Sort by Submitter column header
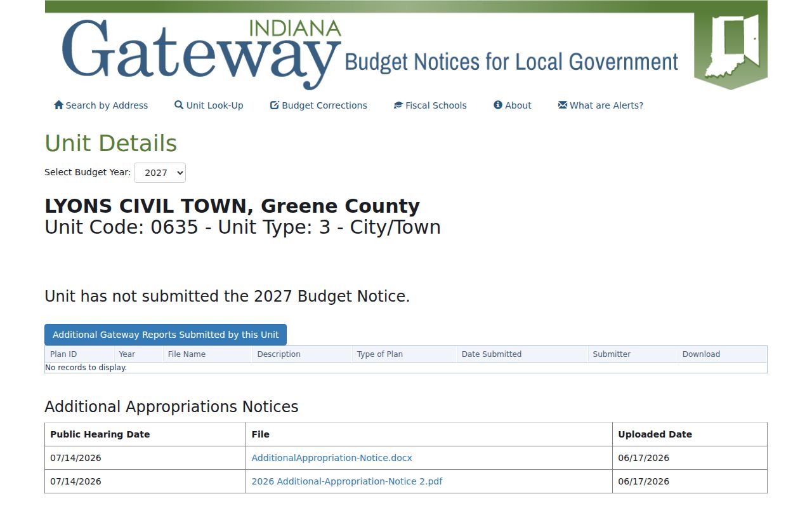 tap(612, 354)
